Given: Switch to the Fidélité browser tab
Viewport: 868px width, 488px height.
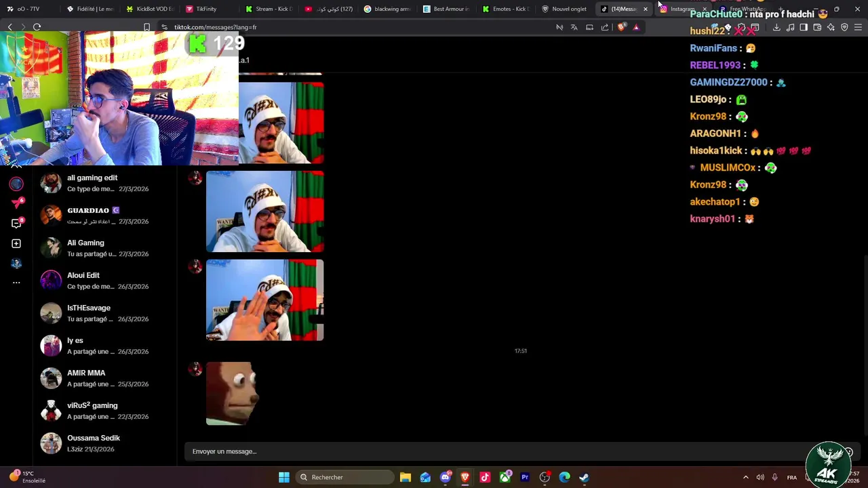Looking at the screenshot, I should (90, 9).
